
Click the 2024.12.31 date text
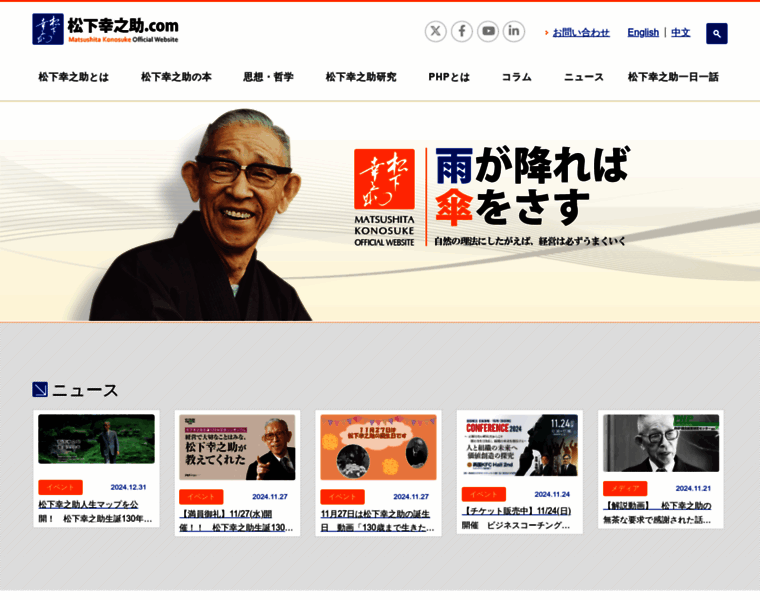[128, 487]
